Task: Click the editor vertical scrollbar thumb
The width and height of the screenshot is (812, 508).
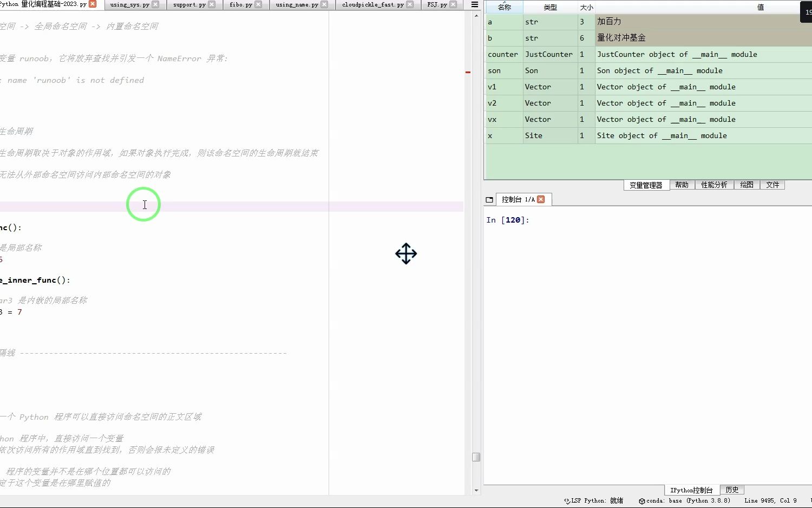Action: pyautogui.click(x=476, y=457)
